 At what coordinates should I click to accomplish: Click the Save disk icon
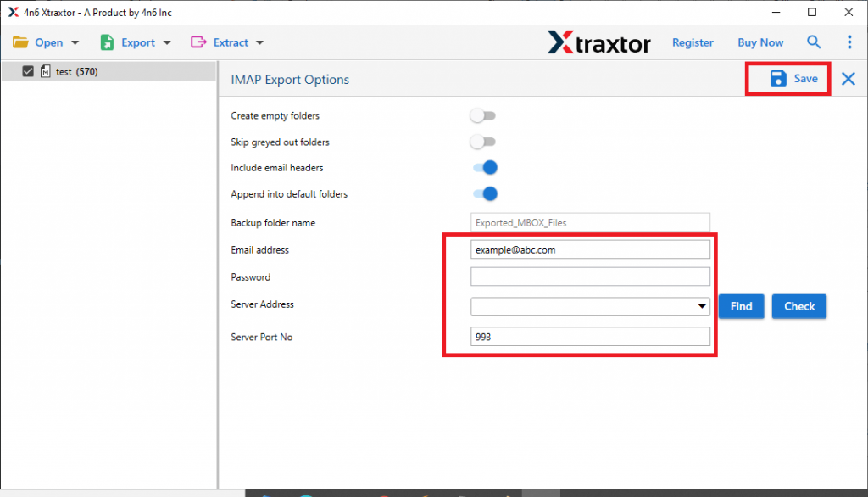[777, 78]
